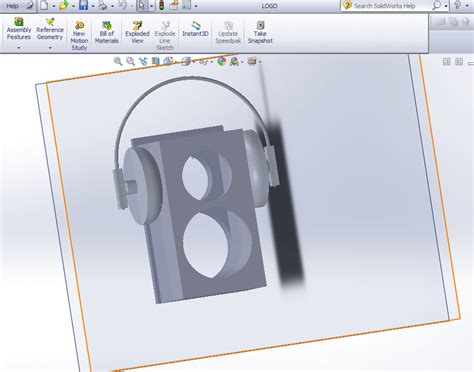Expand the Display Style dropdown arrow
This screenshot has height=372, width=474.
point(193,62)
